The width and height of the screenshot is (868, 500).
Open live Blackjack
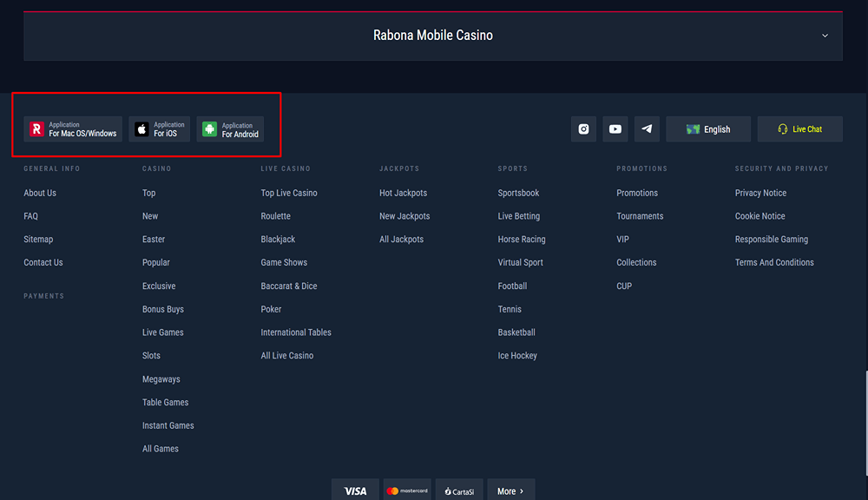(x=278, y=240)
